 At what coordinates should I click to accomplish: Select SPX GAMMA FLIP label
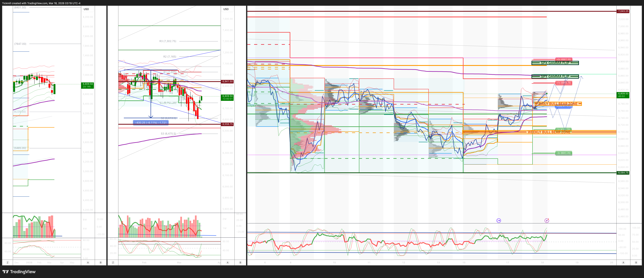(x=555, y=63)
